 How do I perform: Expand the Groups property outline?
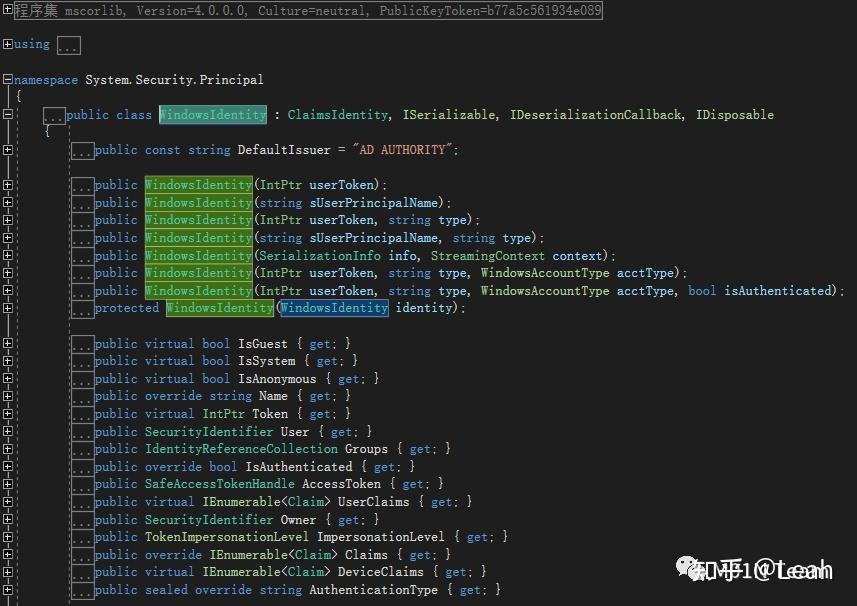tap(7, 449)
